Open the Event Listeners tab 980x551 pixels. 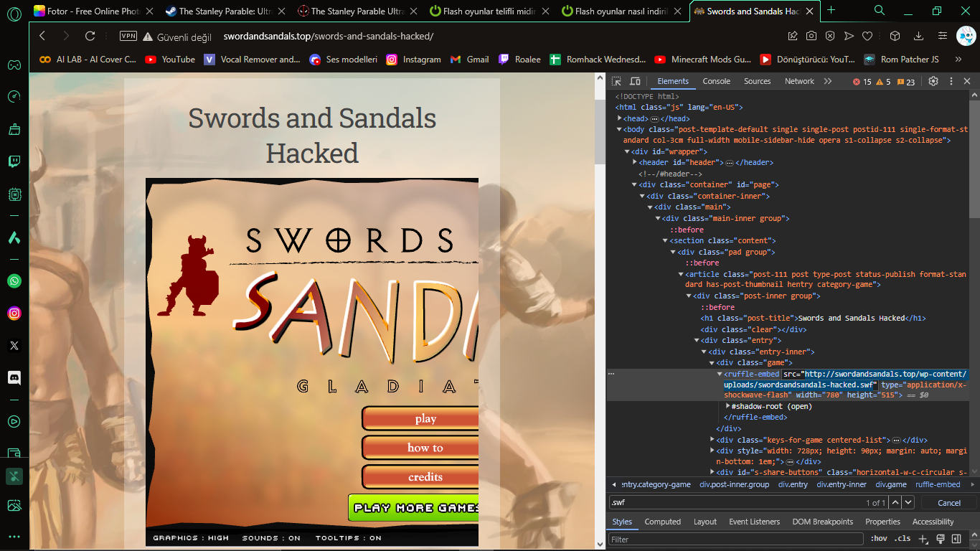(x=755, y=522)
